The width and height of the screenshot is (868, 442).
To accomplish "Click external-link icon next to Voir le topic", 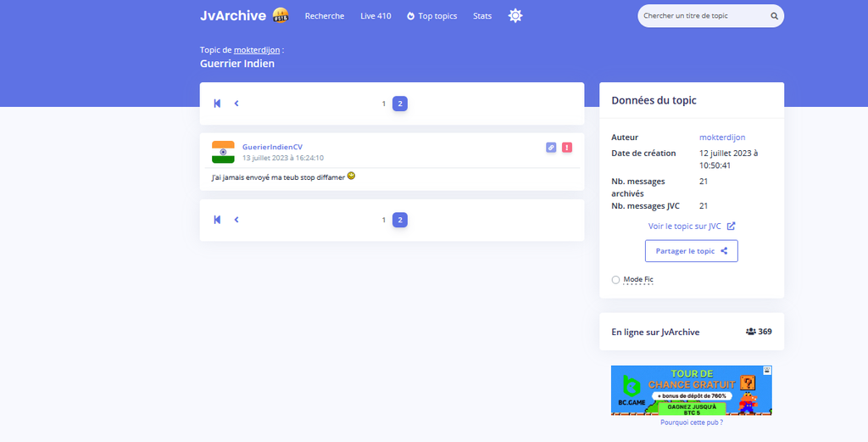I will pyautogui.click(x=731, y=226).
